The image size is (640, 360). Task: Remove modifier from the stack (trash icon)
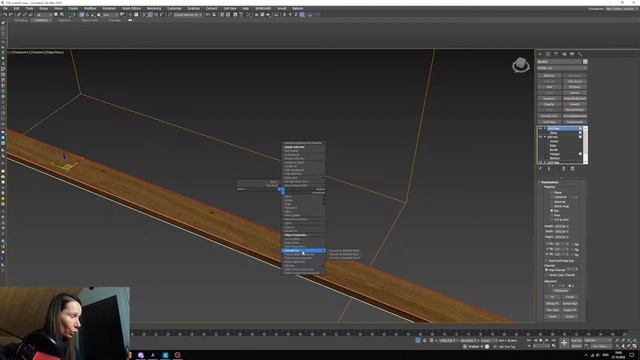tap(564, 169)
